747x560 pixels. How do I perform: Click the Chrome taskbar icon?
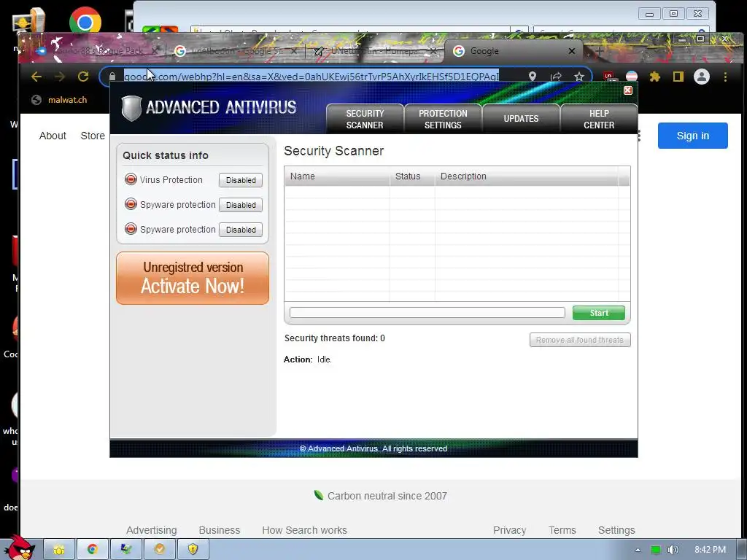coord(93,550)
